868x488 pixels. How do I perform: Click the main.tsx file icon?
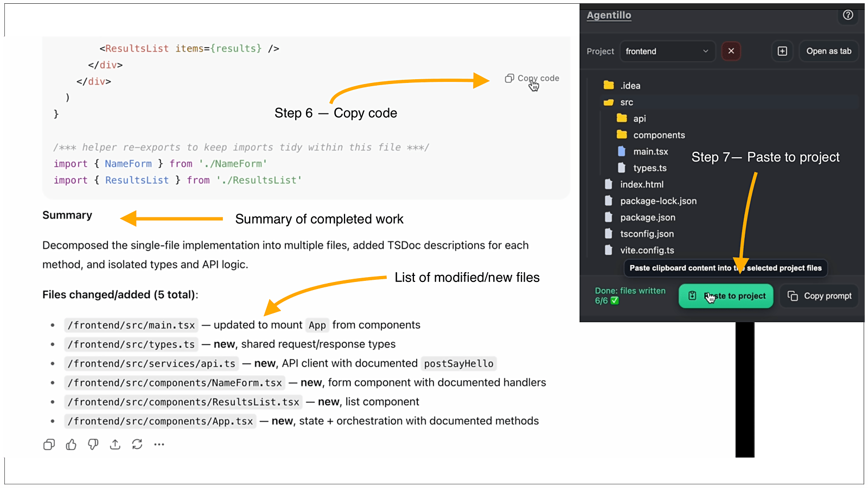[x=622, y=151]
